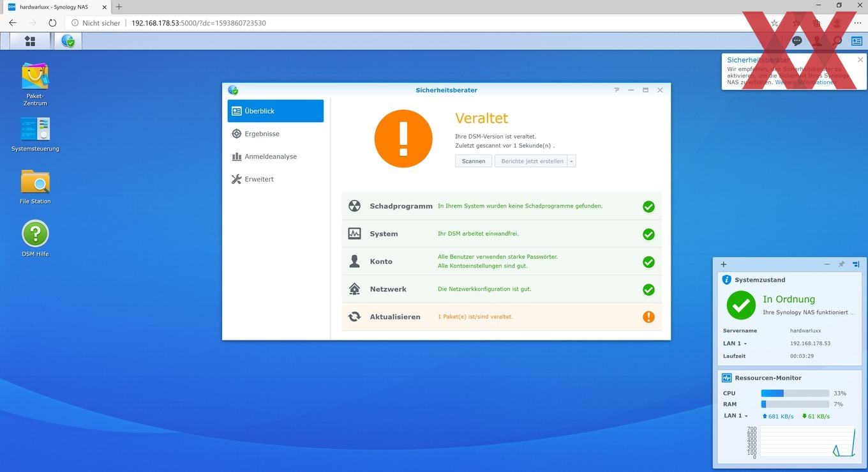Open a new browser tab
868x472 pixels.
coord(119,6)
